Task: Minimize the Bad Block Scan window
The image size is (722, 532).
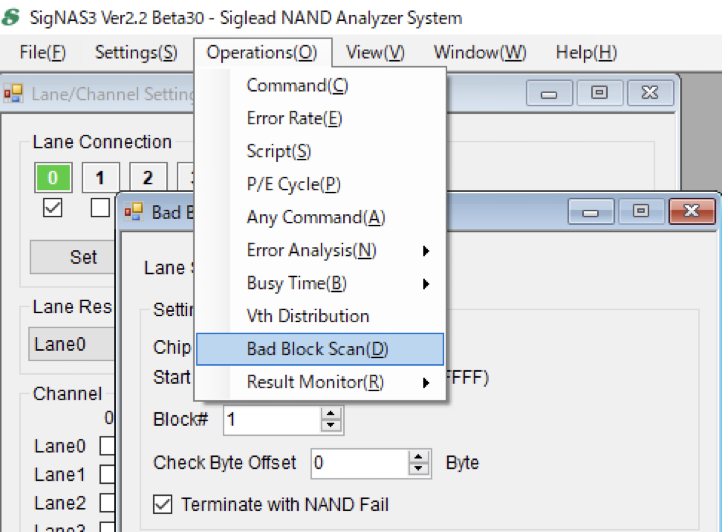Action: pyautogui.click(x=590, y=211)
